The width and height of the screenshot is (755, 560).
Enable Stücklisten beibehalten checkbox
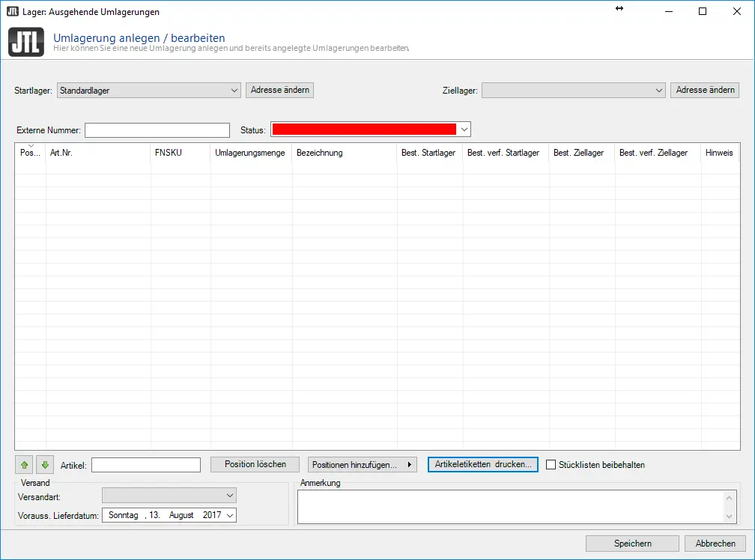551,465
